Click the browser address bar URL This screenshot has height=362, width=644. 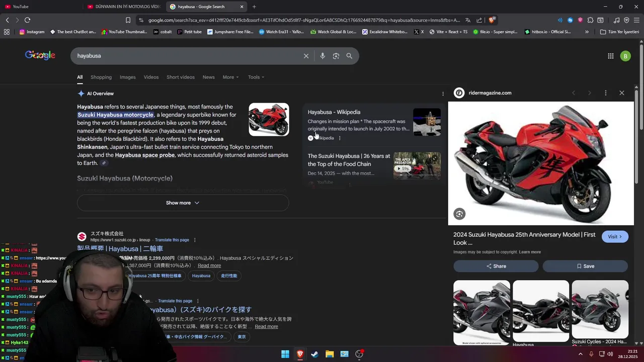tap(304, 20)
